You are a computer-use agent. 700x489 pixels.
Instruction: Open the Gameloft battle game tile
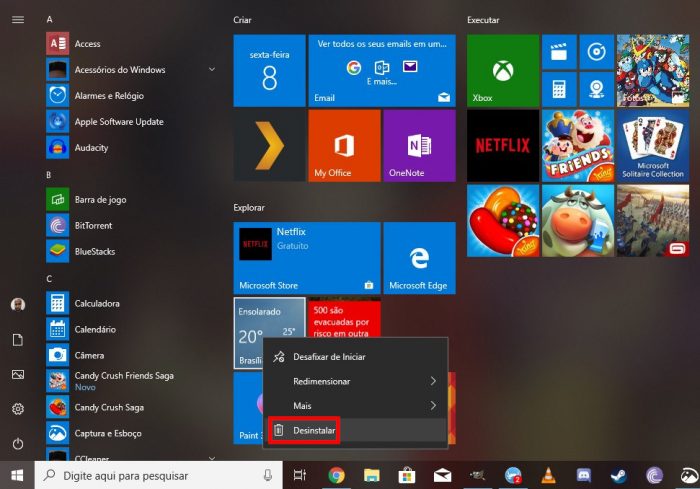[x=653, y=221]
